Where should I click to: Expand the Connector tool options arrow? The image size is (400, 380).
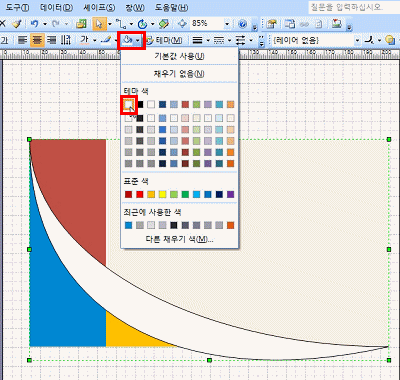point(131,24)
